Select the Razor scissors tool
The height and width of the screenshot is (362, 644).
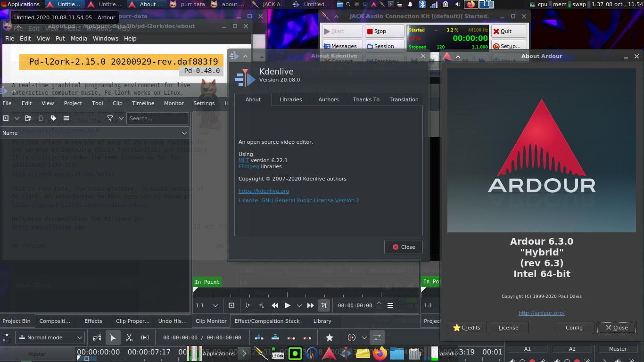(x=129, y=337)
